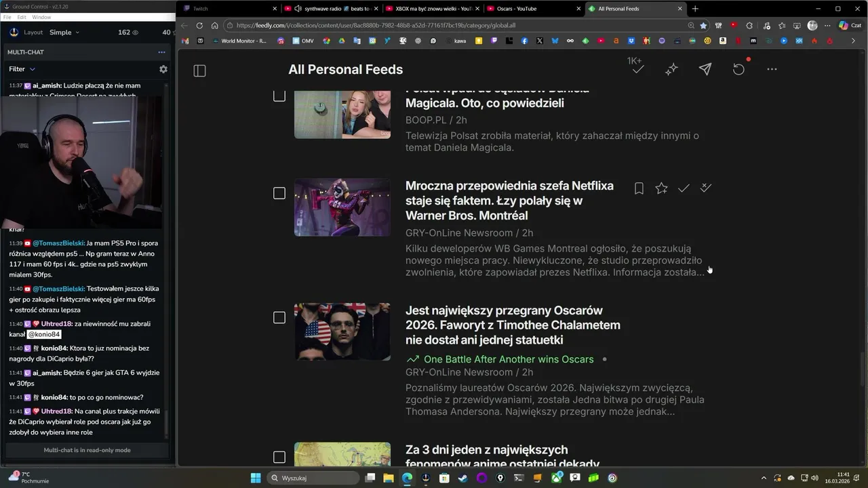Open the Za 3 dni anime headline
This screenshot has height=488, width=868.
502,456
